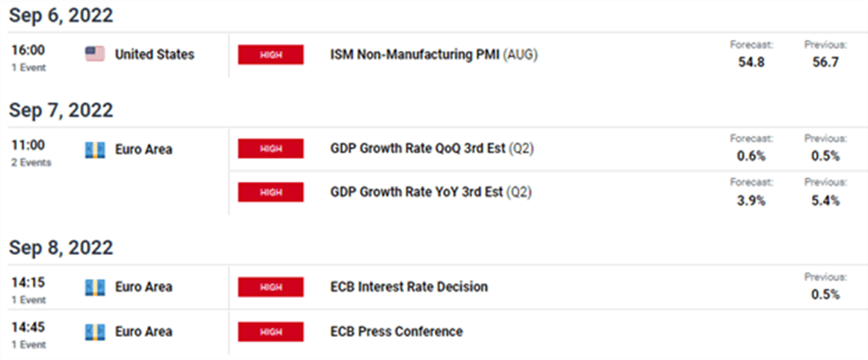
Task: Expand the 16:00 one-event time slot
Action: 28,58
